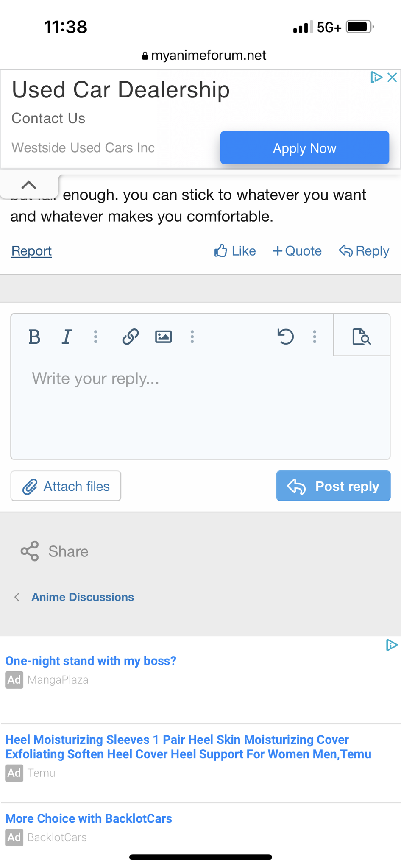Screen dimensions: 401x868
Task: Toggle italic text formatting
Action: click(x=67, y=337)
